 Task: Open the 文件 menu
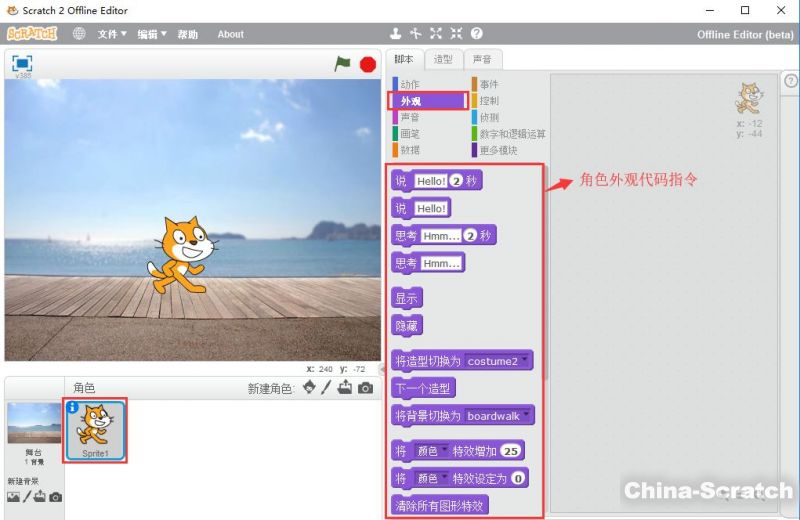112,34
